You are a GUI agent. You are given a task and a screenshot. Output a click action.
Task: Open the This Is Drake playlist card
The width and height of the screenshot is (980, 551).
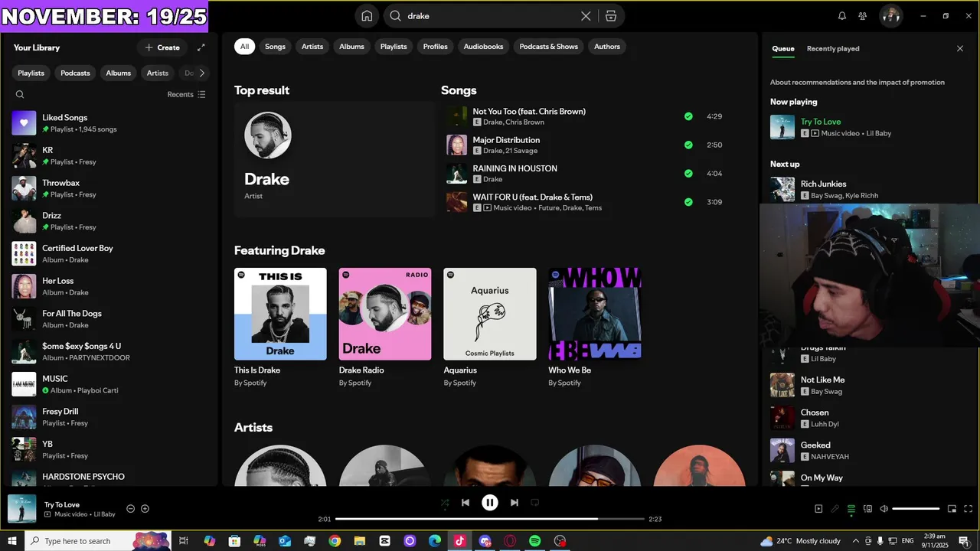point(280,328)
